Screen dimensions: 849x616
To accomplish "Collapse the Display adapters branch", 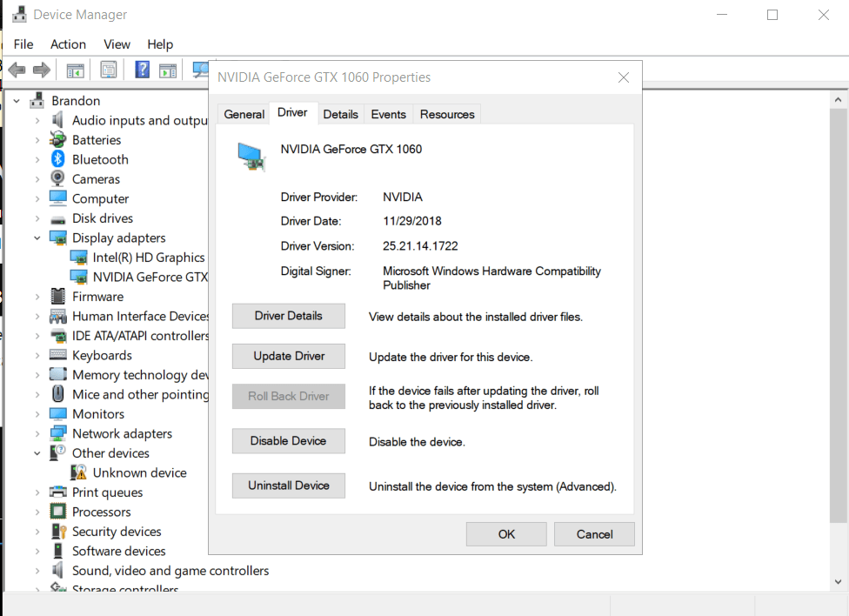I will click(x=37, y=238).
